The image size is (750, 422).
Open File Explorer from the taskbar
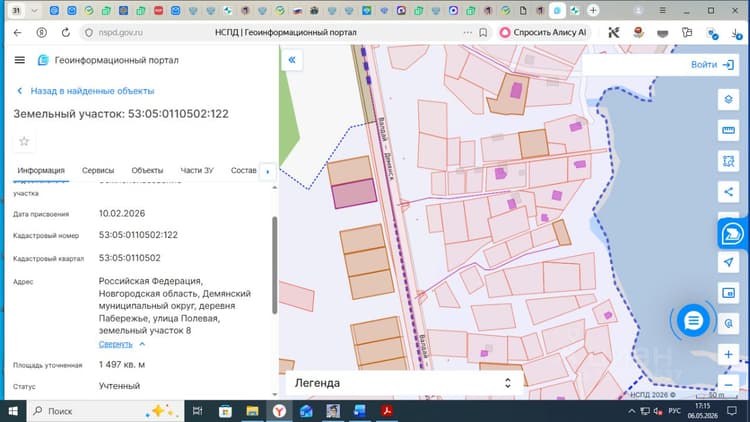tap(252, 411)
